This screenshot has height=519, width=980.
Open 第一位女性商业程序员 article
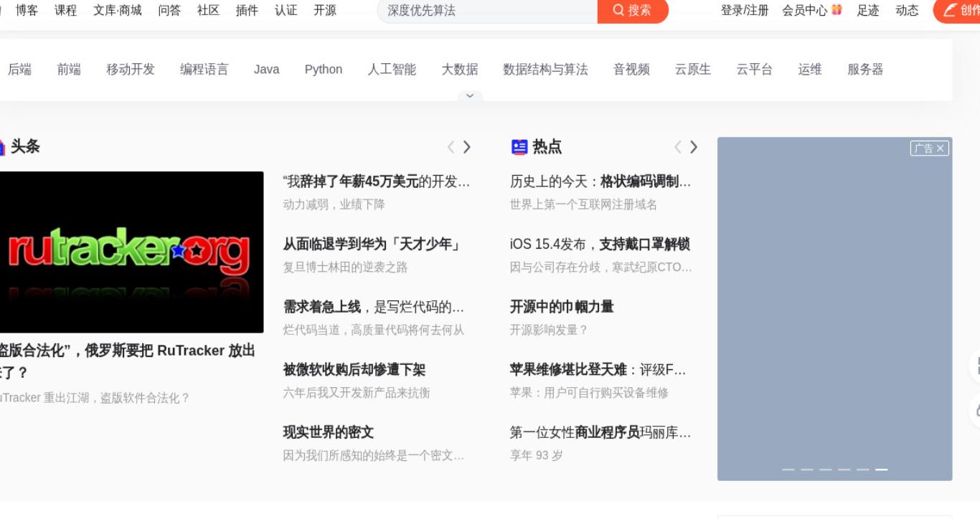point(600,432)
